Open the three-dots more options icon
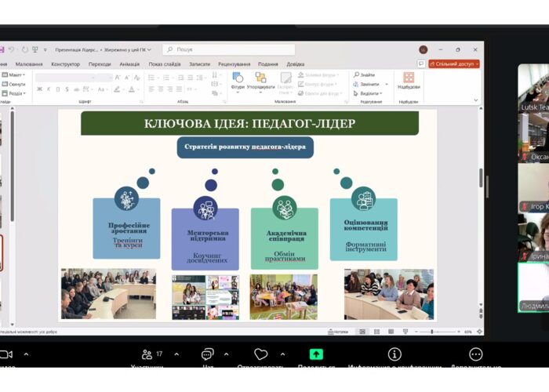 [475, 355]
